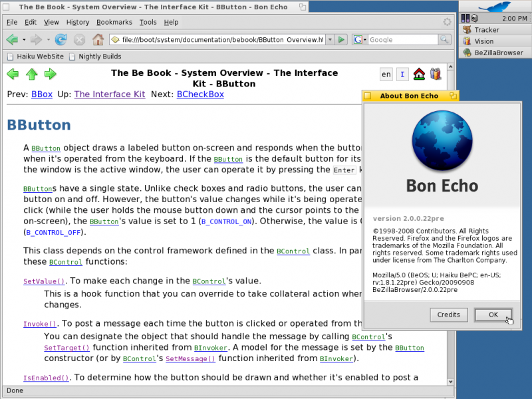Open the File menu
532x399 pixels.
pyautogui.click(x=12, y=22)
